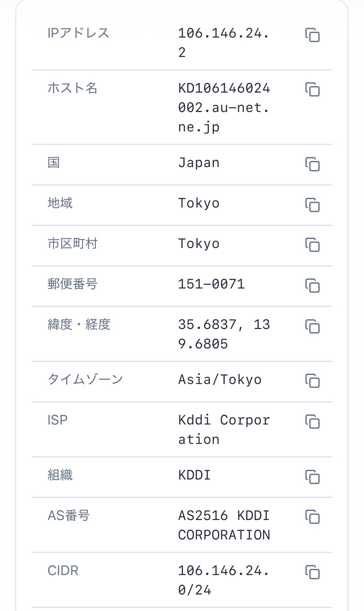Click the AS2516 KDDI CORPORATION text
The width and height of the screenshot is (364, 611).
click(x=224, y=525)
